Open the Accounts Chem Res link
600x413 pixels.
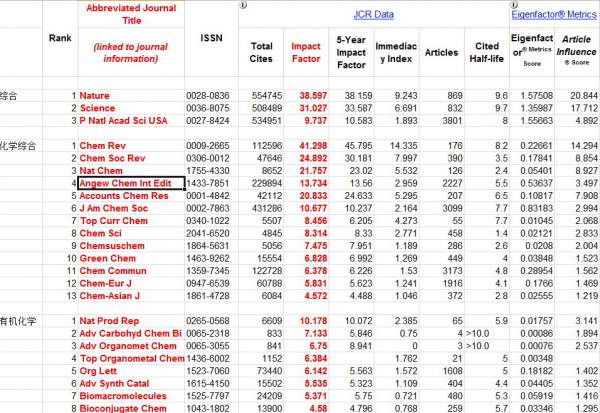click(124, 196)
